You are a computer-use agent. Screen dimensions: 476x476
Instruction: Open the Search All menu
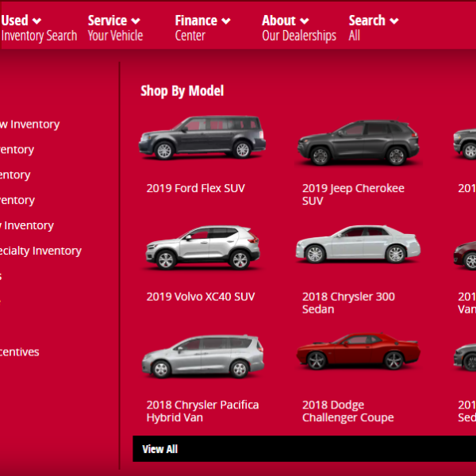[373, 28]
